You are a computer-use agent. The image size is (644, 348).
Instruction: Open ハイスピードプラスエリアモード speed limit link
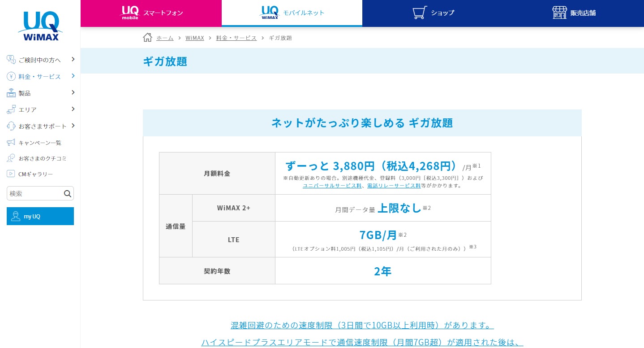click(x=362, y=342)
